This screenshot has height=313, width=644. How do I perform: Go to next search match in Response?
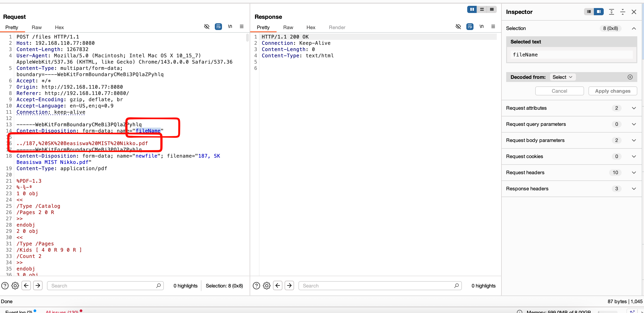(x=289, y=285)
